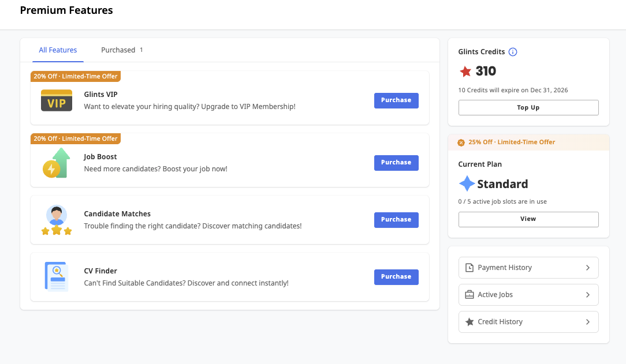Viewport: 626px width, 364px height.
Task: Top Up Glints Credits
Action: (x=528, y=108)
